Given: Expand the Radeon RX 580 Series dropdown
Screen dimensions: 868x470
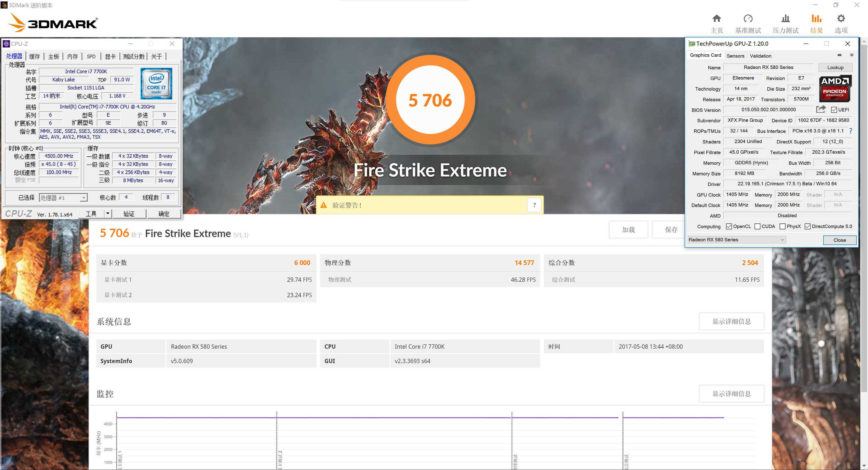Looking at the screenshot, I should [x=782, y=240].
